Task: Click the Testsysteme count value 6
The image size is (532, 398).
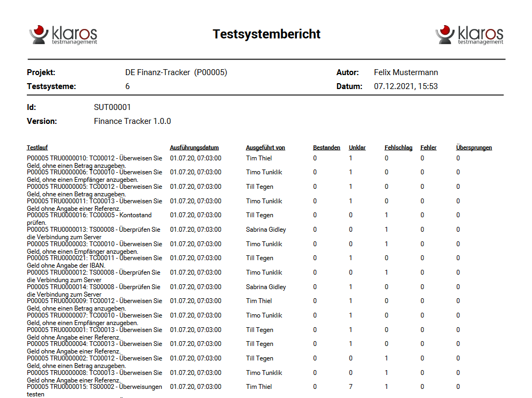Action: (x=128, y=86)
